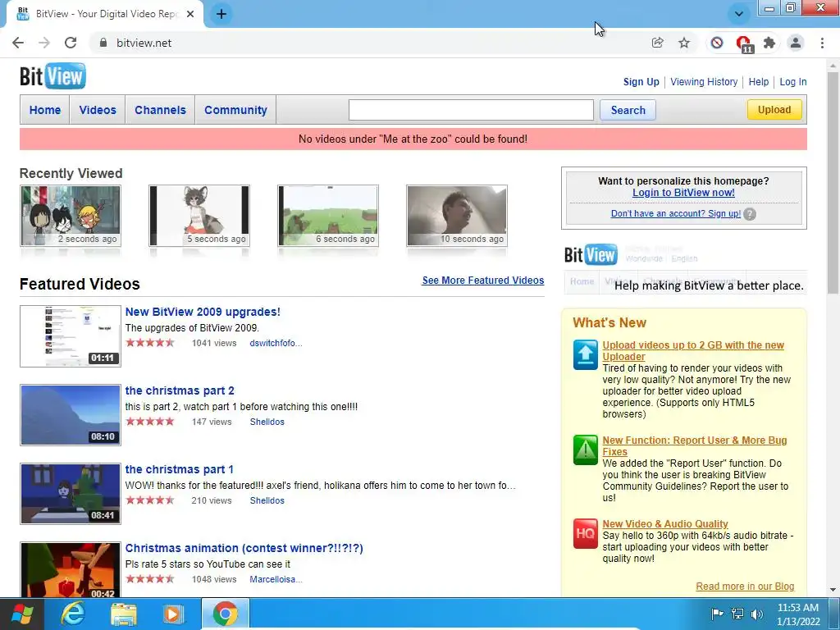Open the christmas part 2 video title

[180, 390]
